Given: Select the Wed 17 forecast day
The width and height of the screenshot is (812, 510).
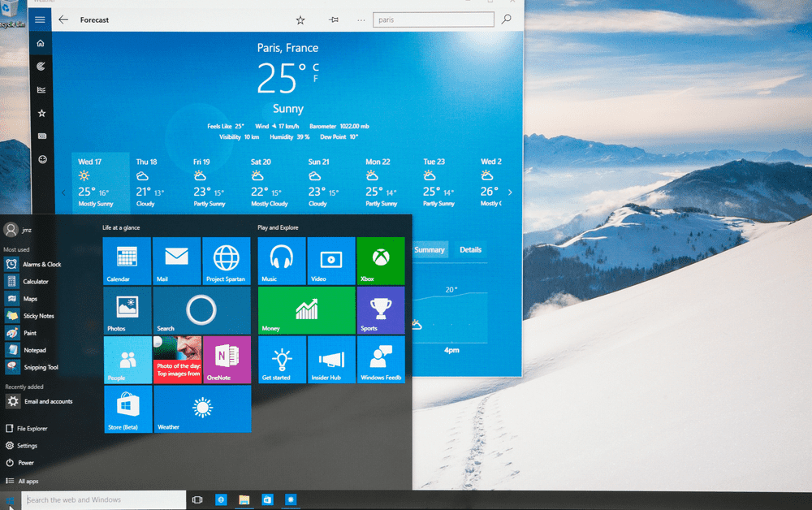Looking at the screenshot, I should pyautogui.click(x=100, y=182).
